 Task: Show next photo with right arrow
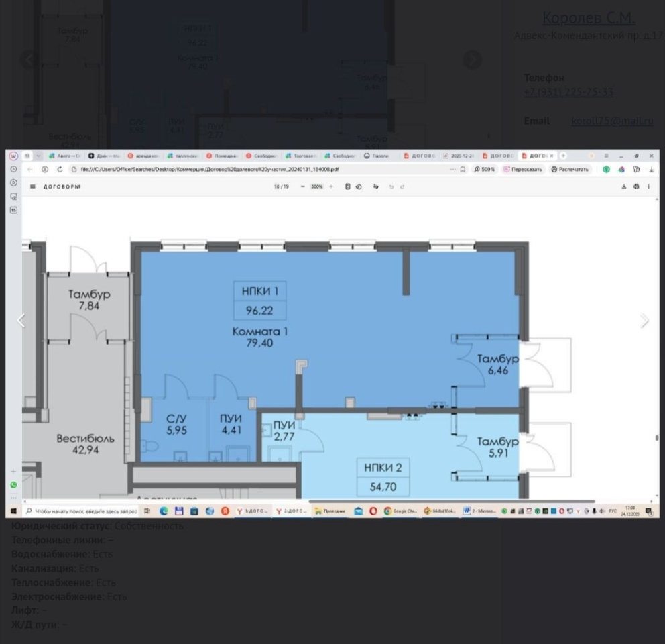point(644,321)
